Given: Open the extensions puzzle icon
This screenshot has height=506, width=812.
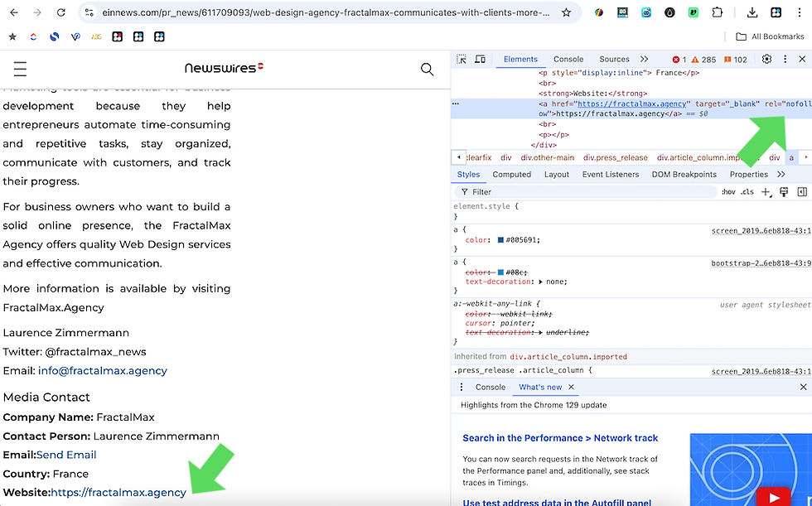Looking at the screenshot, I should 718,12.
